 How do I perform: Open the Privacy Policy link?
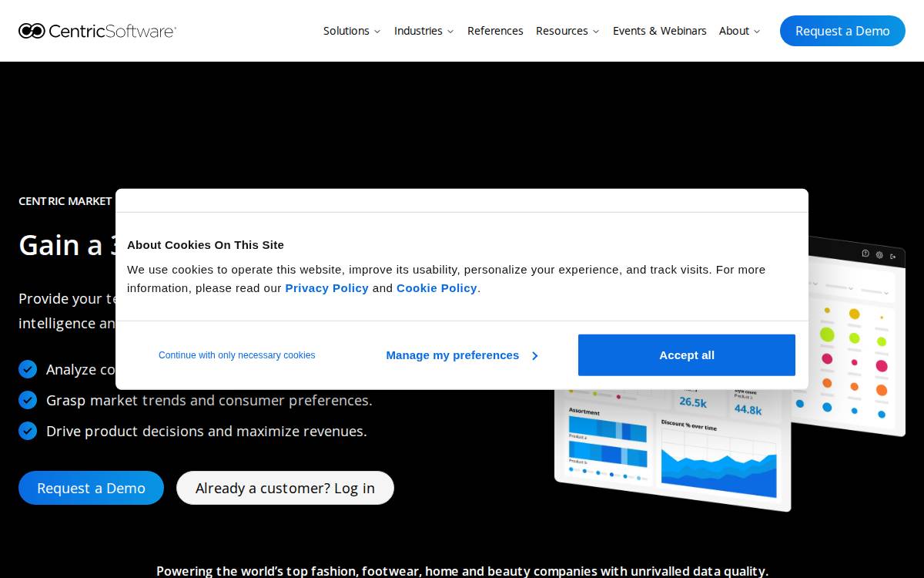pyautogui.click(x=327, y=288)
